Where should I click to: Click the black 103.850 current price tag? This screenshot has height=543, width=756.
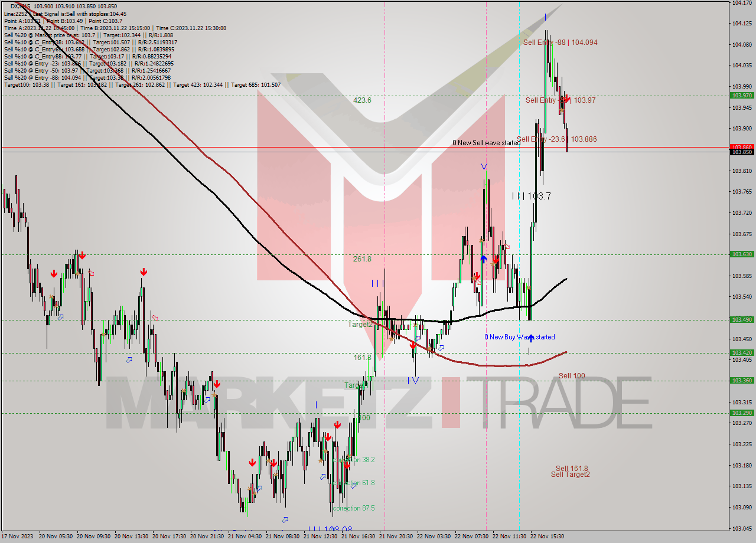[742, 152]
